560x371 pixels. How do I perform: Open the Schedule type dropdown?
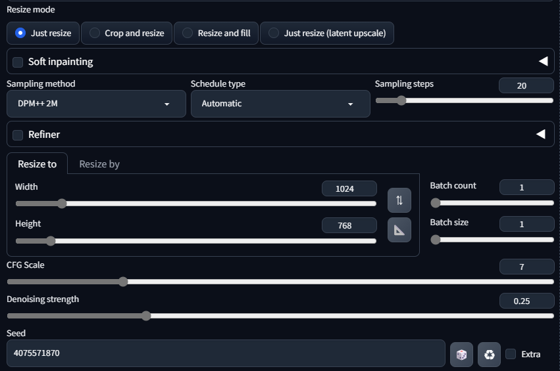(x=280, y=104)
